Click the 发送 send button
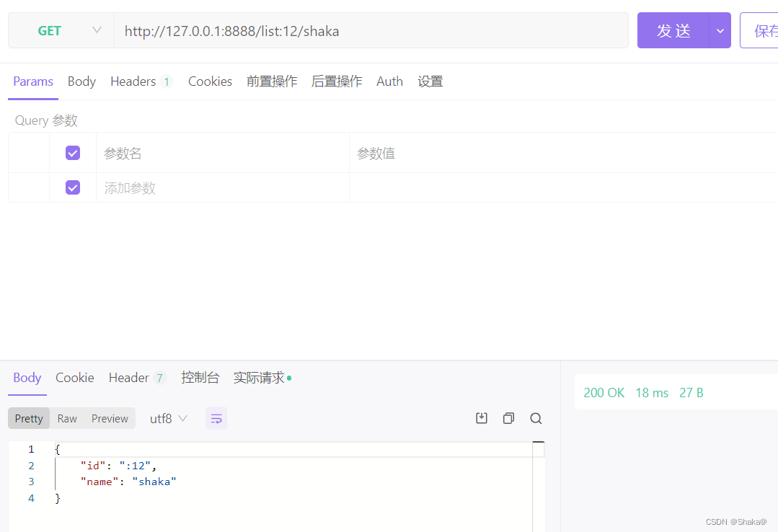This screenshot has height=532, width=778. click(673, 31)
